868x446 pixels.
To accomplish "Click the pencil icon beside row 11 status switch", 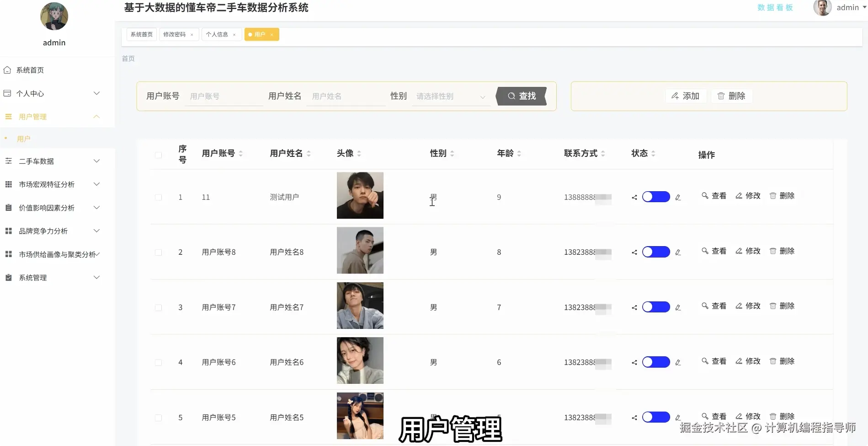I will point(678,198).
